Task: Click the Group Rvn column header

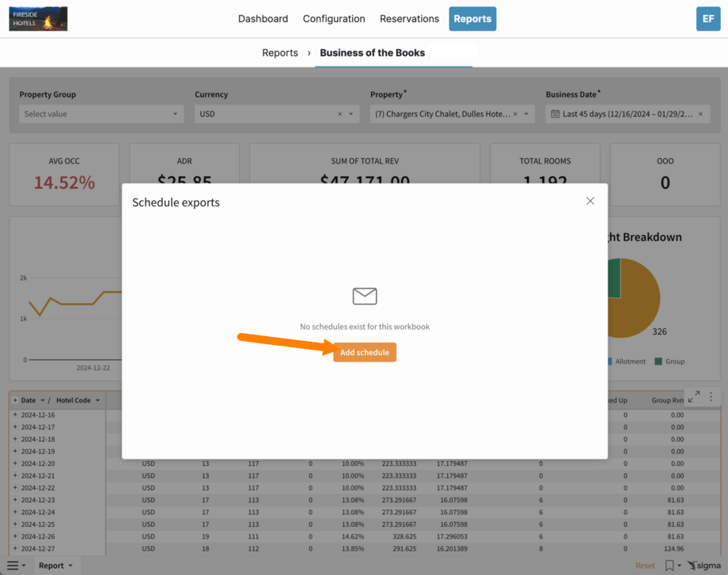Action: pos(667,400)
